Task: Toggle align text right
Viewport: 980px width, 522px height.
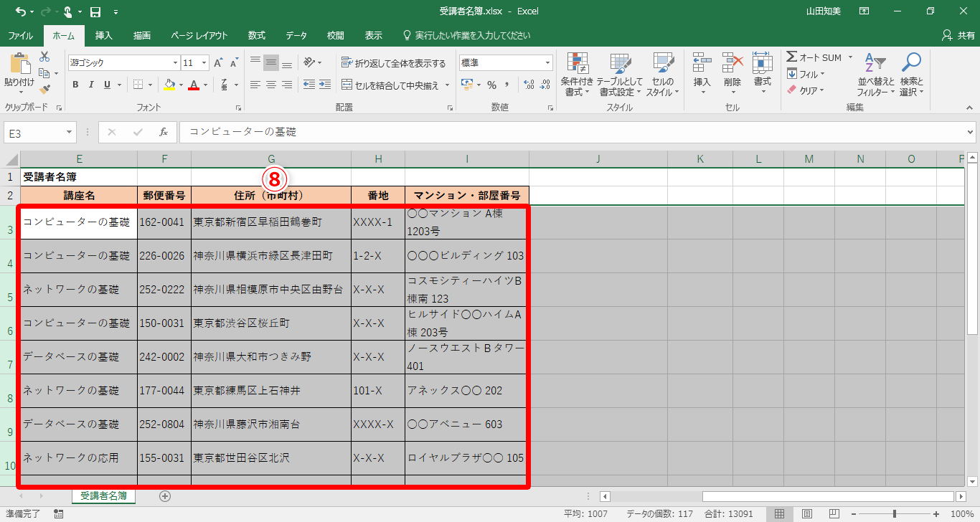Action: coord(287,85)
